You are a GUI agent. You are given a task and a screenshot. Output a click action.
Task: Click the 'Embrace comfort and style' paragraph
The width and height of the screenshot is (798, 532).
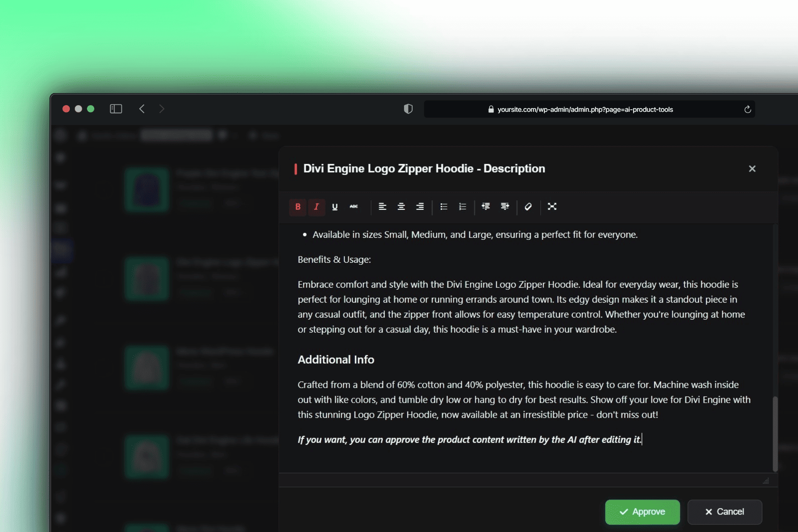521,307
